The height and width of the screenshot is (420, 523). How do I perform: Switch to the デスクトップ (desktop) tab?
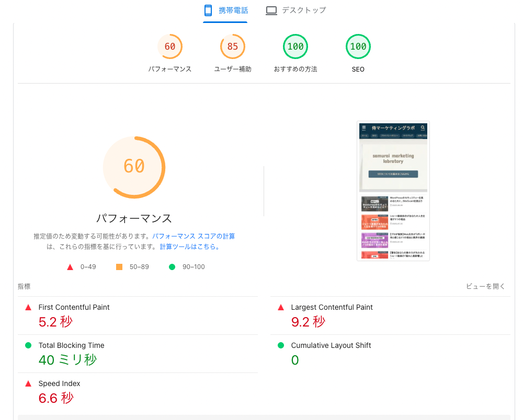click(x=295, y=10)
